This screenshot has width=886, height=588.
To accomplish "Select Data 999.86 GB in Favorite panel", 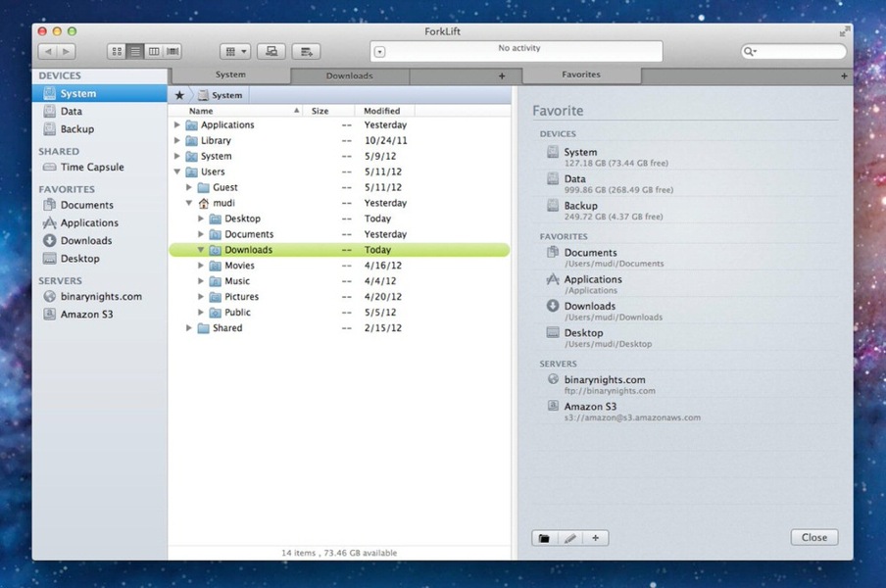I will (x=686, y=183).
